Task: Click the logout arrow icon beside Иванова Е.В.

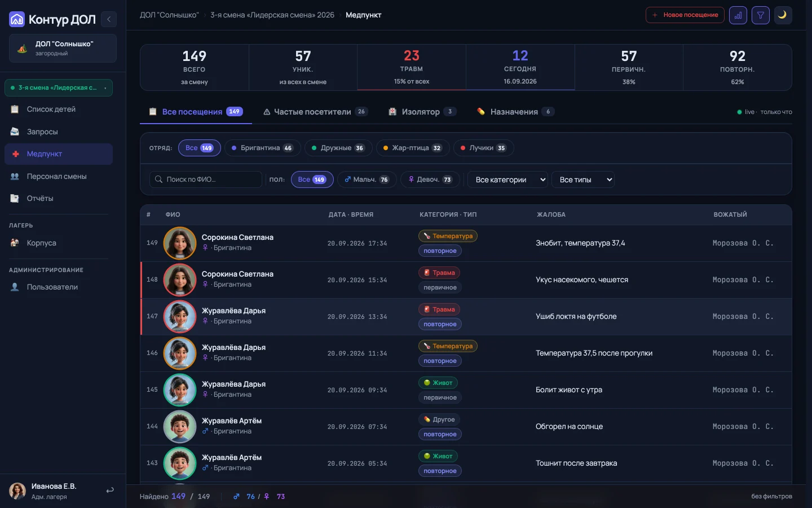Action: 110,491
